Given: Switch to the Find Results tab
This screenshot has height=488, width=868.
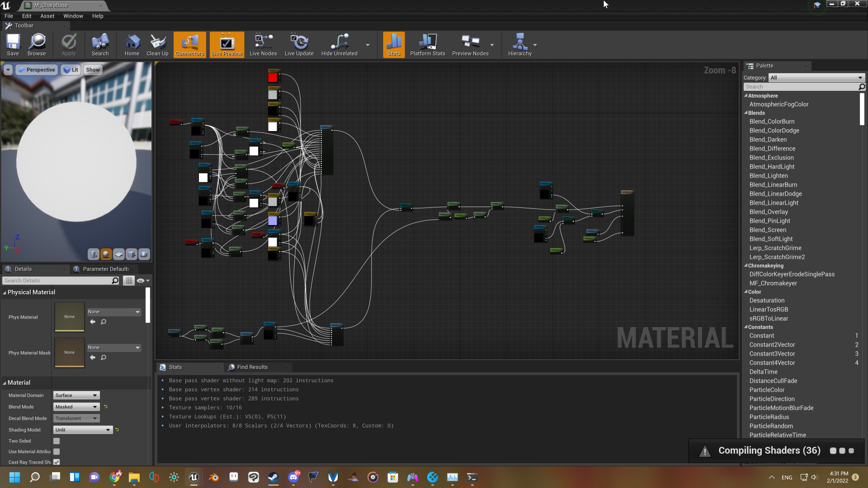Looking at the screenshot, I should point(251,367).
